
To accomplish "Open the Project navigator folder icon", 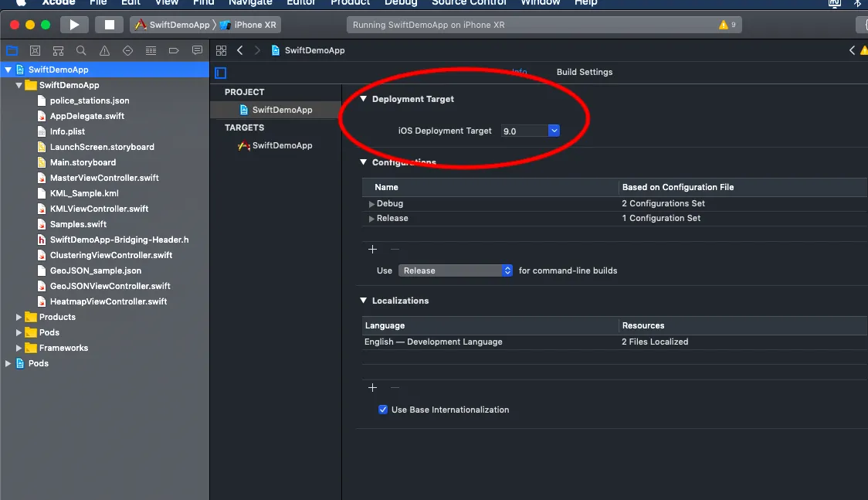I will point(12,51).
